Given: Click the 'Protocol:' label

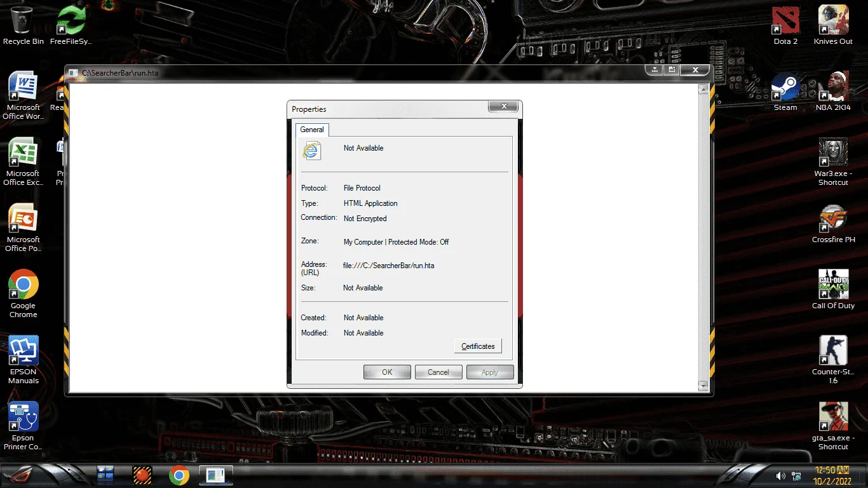Looking at the screenshot, I should point(314,188).
